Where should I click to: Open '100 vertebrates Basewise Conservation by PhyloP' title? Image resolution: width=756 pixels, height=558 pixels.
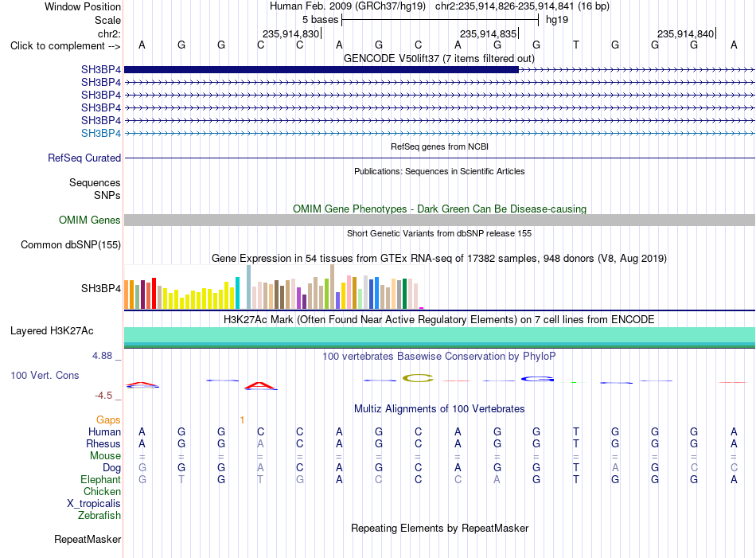coord(439,357)
